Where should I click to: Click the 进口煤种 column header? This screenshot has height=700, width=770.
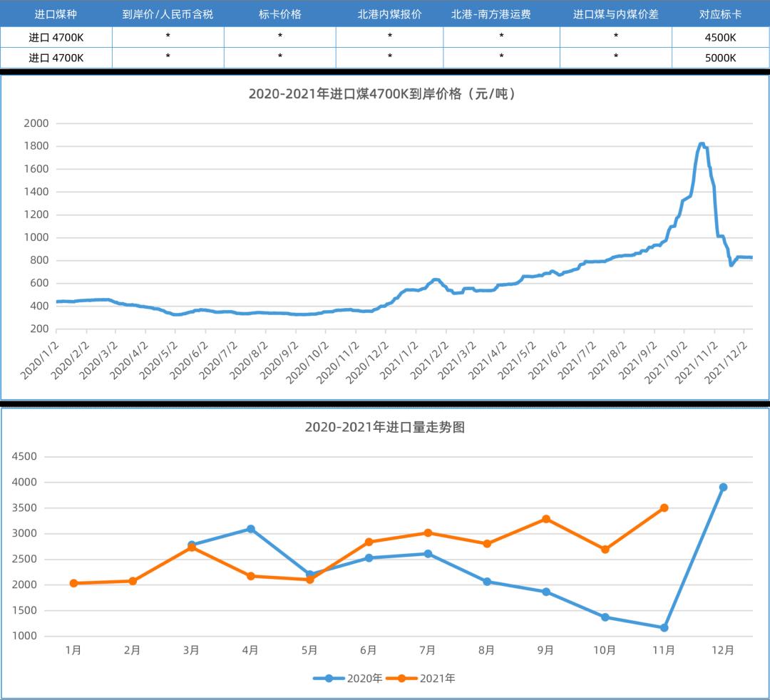pos(56,14)
